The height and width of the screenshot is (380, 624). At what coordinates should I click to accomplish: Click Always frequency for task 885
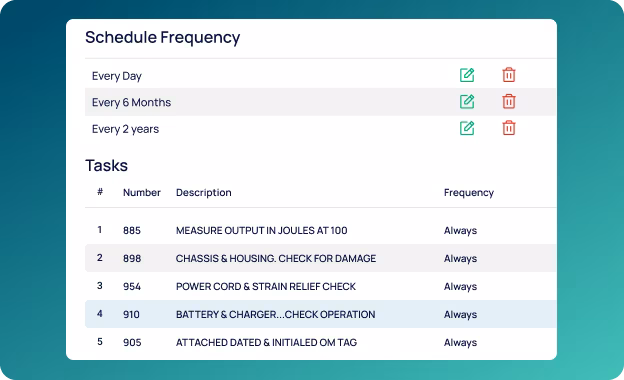pyautogui.click(x=460, y=231)
